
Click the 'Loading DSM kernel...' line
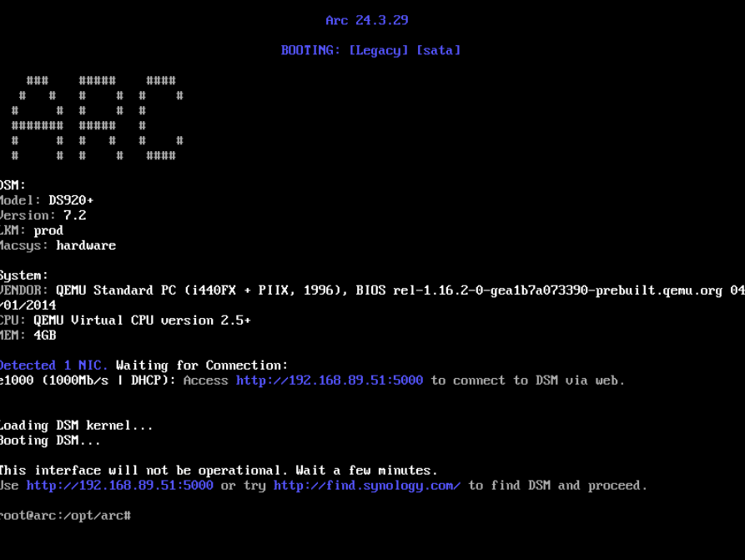(x=76, y=426)
